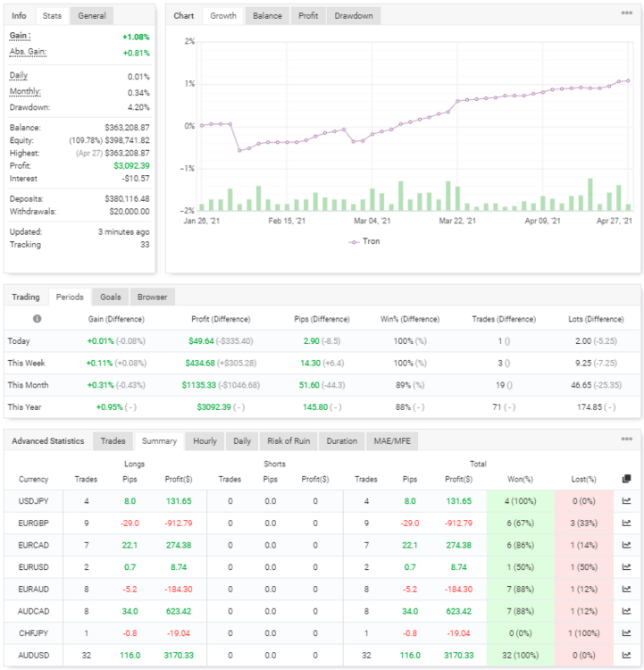Click the Drawdown value 4.20%
Screen dimensions: 644x670
coord(138,107)
